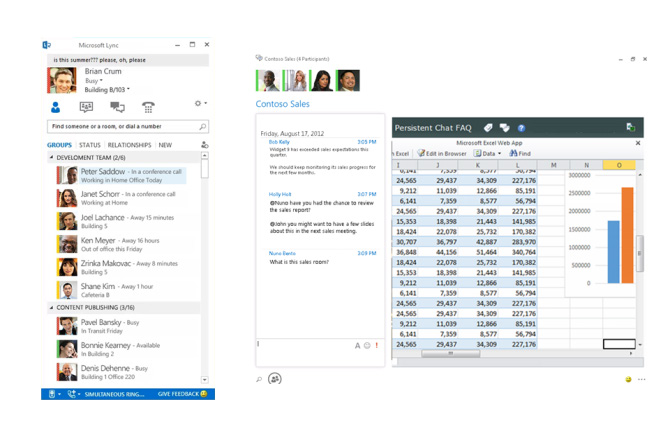
Task: Click the Give Feedback link
Action: 181,394
